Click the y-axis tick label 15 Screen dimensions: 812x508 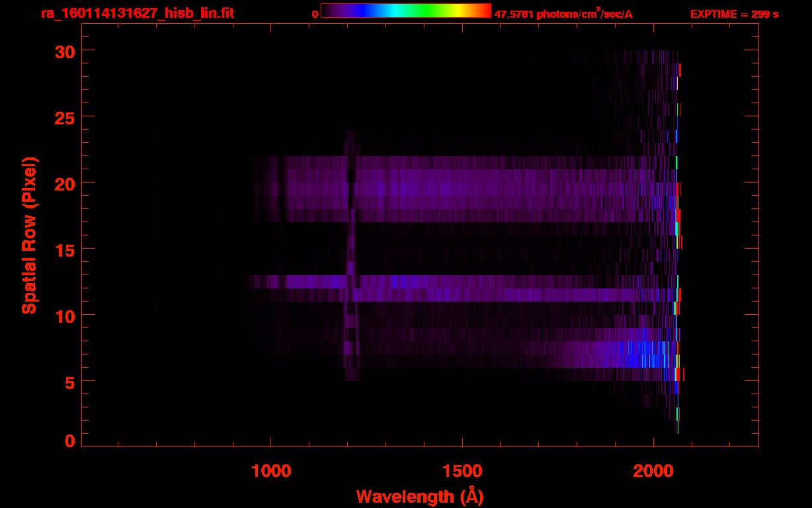(x=65, y=249)
